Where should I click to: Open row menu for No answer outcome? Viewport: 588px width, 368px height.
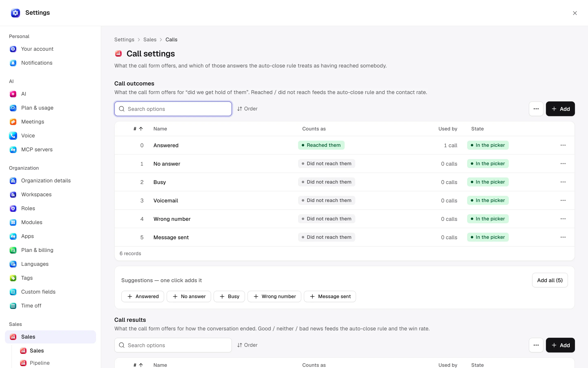pyautogui.click(x=563, y=164)
